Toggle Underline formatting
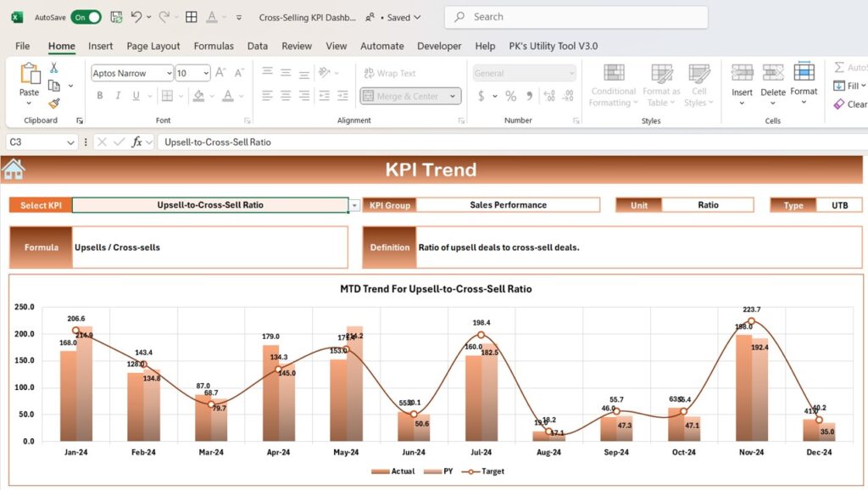The image size is (868, 490). [136, 96]
